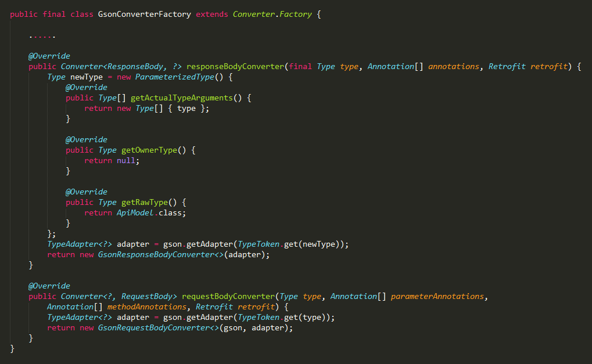Image resolution: width=592 pixels, height=364 pixels.
Task: Click 'GsonRequestBodyConverter' constructor call
Action: (153, 328)
